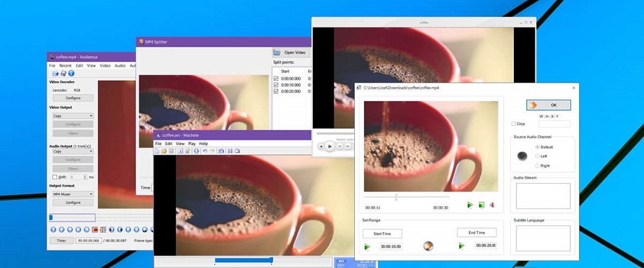
Task: Open Help menu in Machete
Action: pos(204,144)
